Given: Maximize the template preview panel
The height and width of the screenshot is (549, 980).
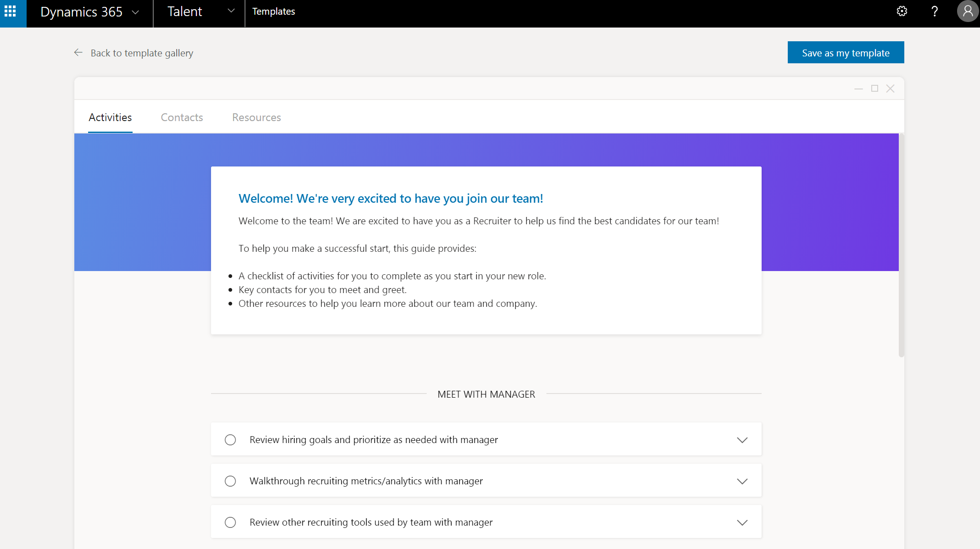Looking at the screenshot, I should (x=874, y=89).
